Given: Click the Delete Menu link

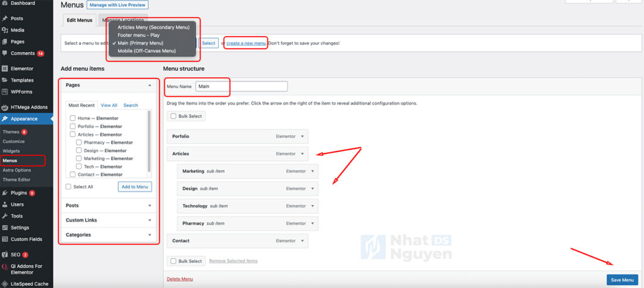Looking at the screenshot, I should click(x=180, y=279).
